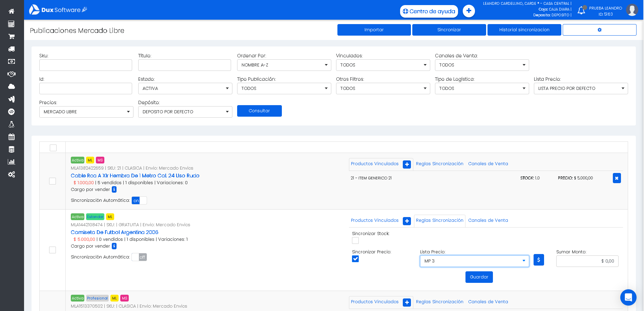Click the plus quick-add button in header

469,11
